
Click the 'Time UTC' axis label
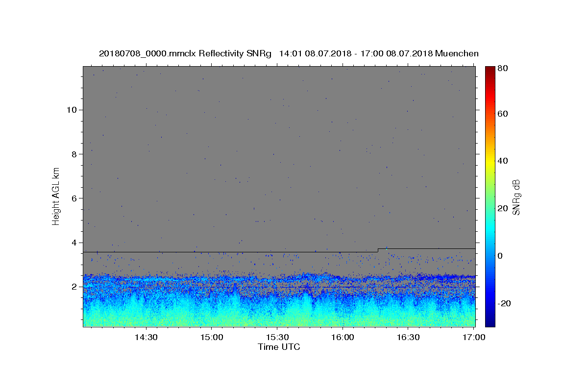(279, 347)
